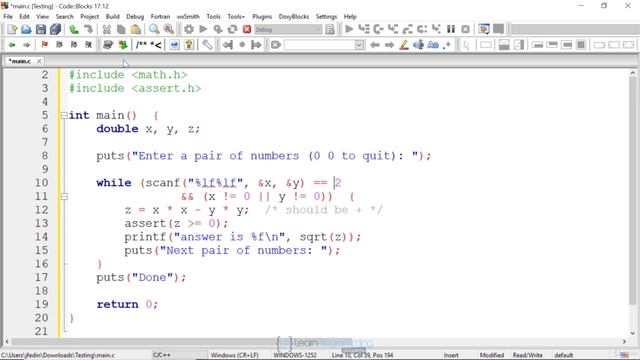The image size is (640, 360).
Task: Click the Save all files icon
Action: [x=56, y=29]
